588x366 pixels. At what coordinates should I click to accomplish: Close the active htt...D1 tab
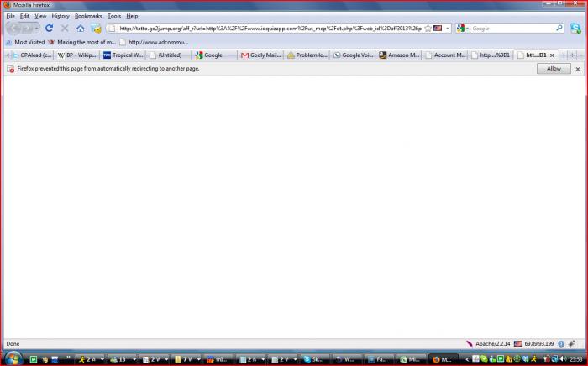(x=552, y=55)
